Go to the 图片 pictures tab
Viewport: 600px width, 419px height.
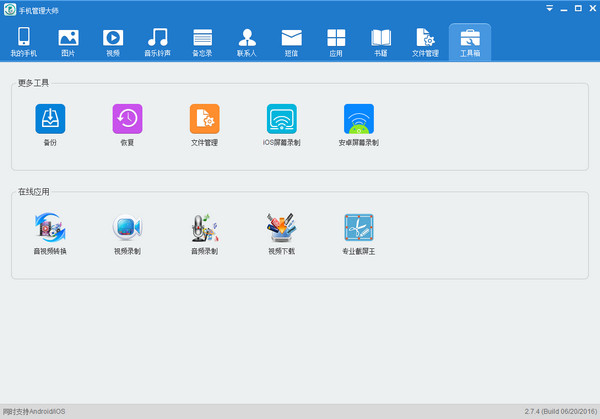pos(68,42)
